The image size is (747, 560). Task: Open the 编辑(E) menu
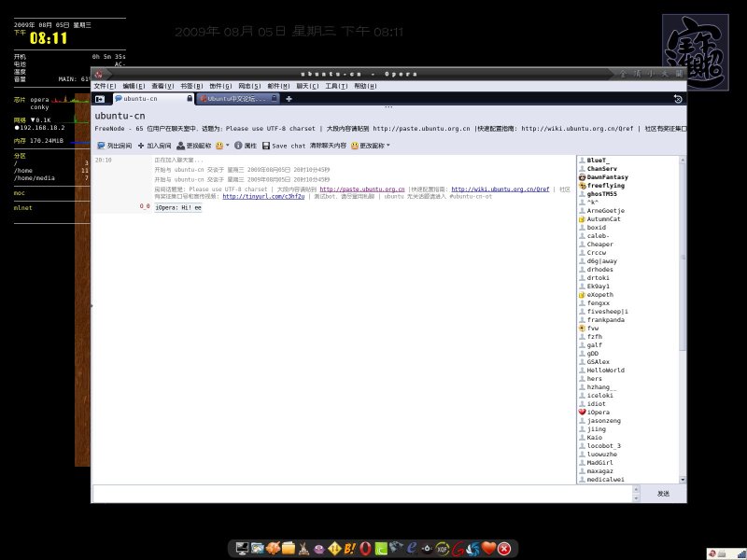click(134, 86)
